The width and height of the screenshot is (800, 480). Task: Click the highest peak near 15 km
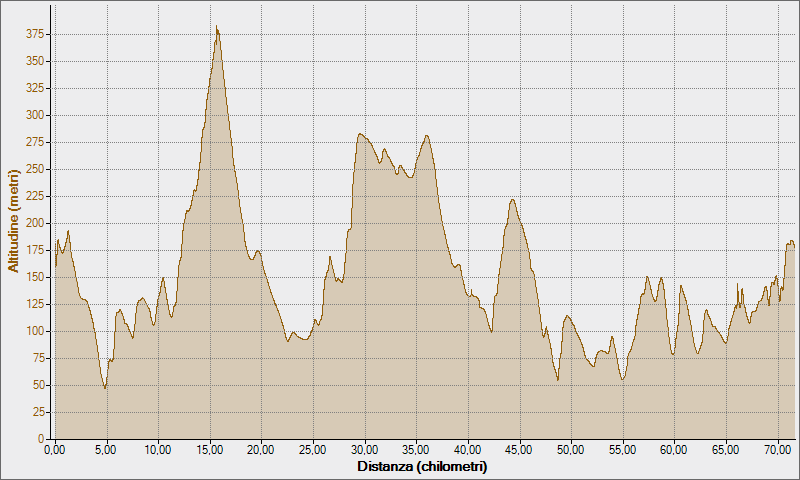pos(216,27)
